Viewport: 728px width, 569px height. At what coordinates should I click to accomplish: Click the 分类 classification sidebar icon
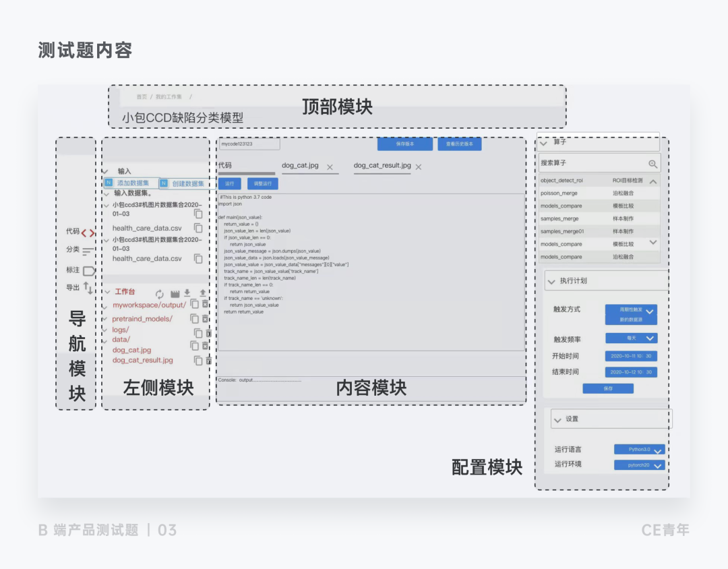(x=88, y=251)
